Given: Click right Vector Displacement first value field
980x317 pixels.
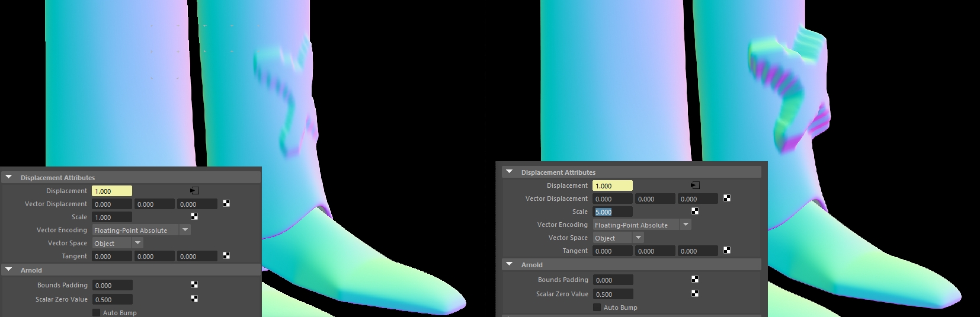Looking at the screenshot, I should 613,198.
